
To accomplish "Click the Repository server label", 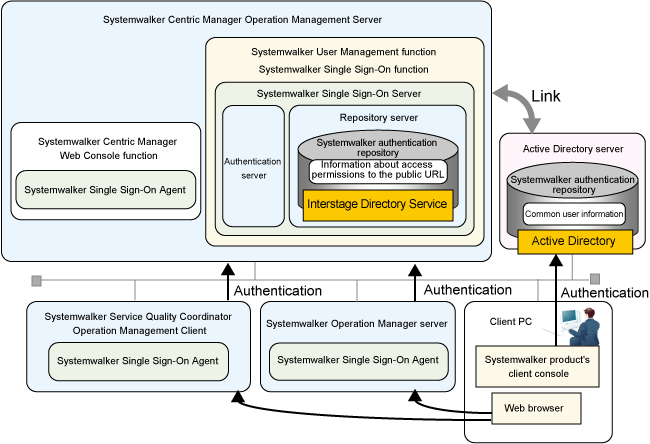I will coord(378,118).
